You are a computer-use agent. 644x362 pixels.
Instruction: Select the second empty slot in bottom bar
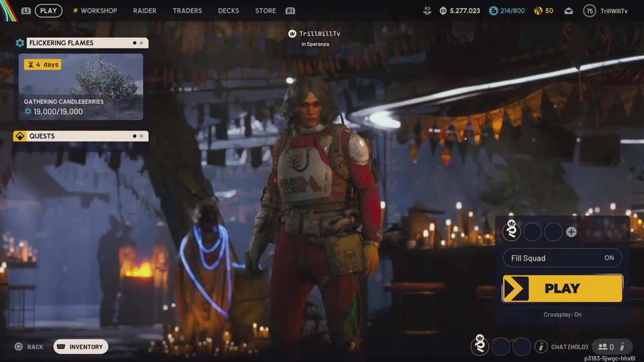point(522,346)
